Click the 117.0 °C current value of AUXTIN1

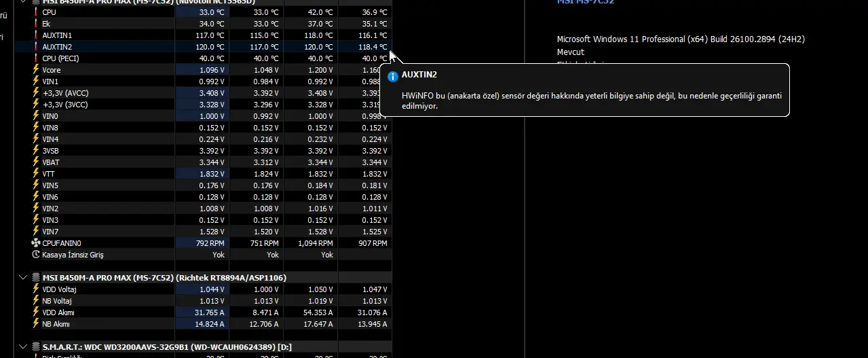pyautogui.click(x=210, y=35)
